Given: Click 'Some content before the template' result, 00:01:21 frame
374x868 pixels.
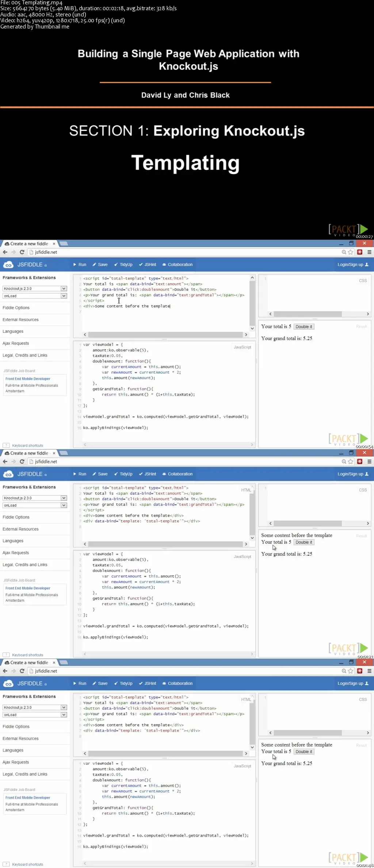Looking at the screenshot, I should (297, 535).
